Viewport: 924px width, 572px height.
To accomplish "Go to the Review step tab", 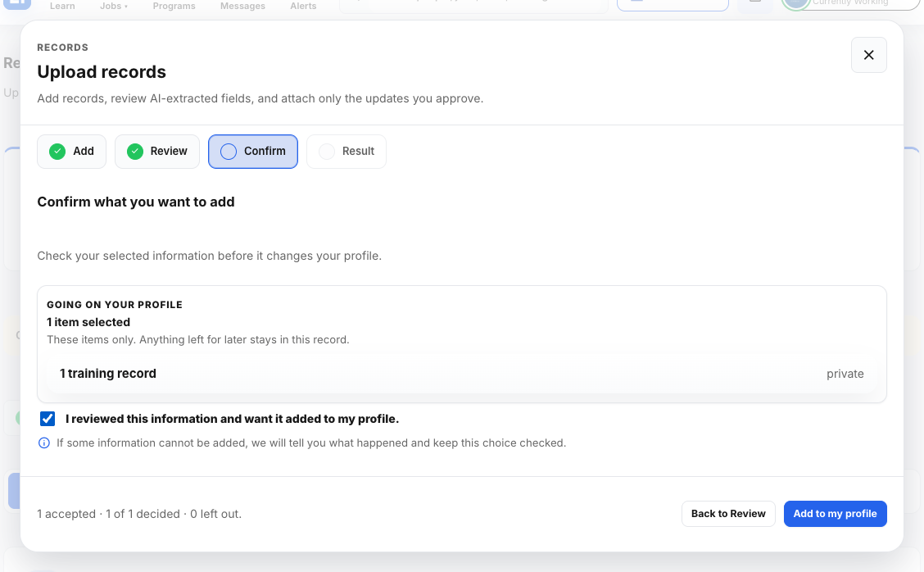I will (x=156, y=152).
